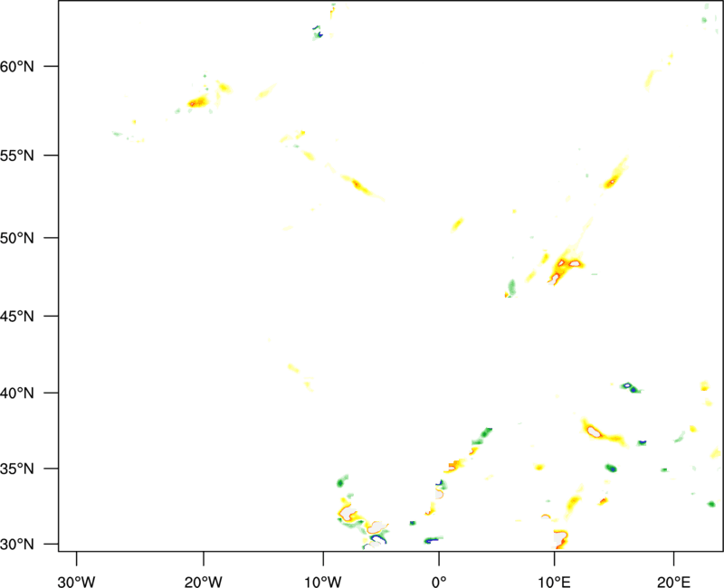Viewport: 724px width, 588px height.
Task: Click the 35°N latitude label
Action: coord(17,469)
